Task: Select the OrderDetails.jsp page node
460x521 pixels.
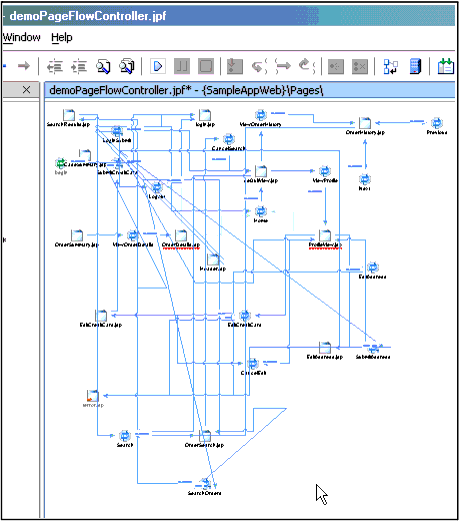Action: click(x=181, y=235)
